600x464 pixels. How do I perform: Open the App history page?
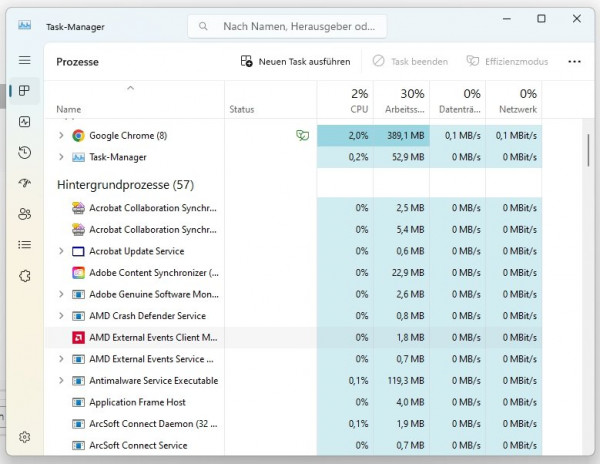25,152
